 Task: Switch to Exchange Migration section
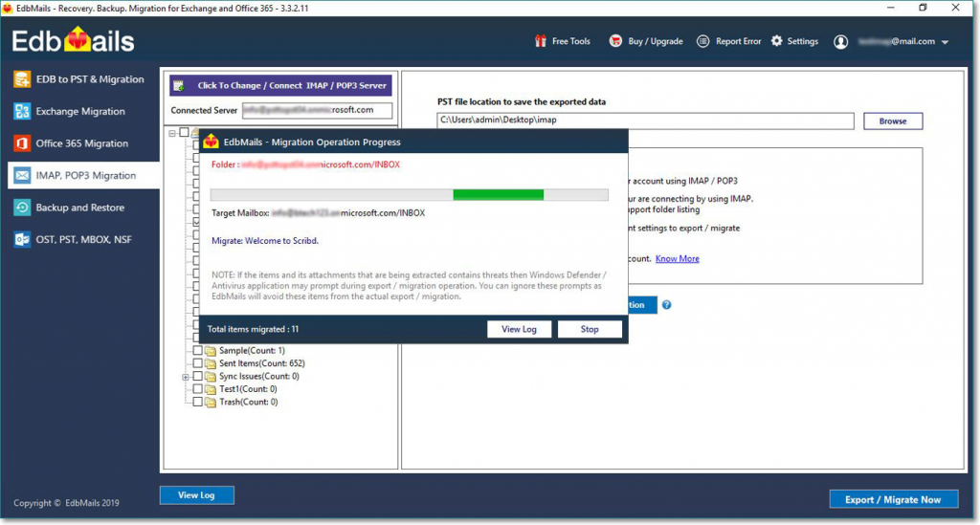(x=82, y=111)
